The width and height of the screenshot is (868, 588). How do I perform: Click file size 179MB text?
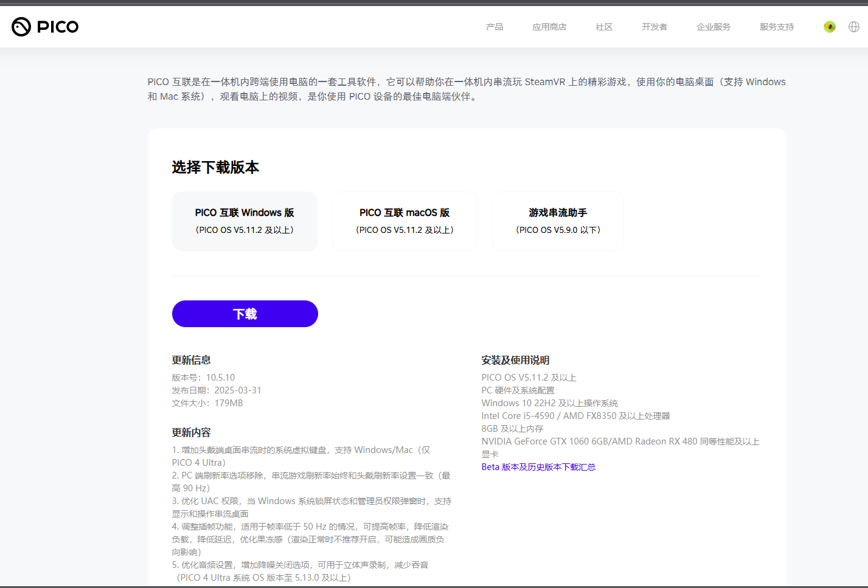pyautogui.click(x=229, y=403)
